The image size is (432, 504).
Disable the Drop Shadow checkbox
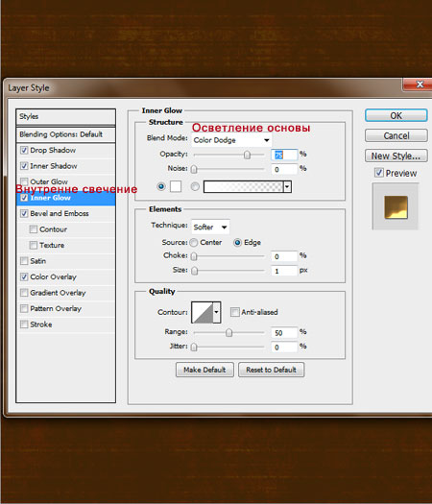[x=24, y=150]
